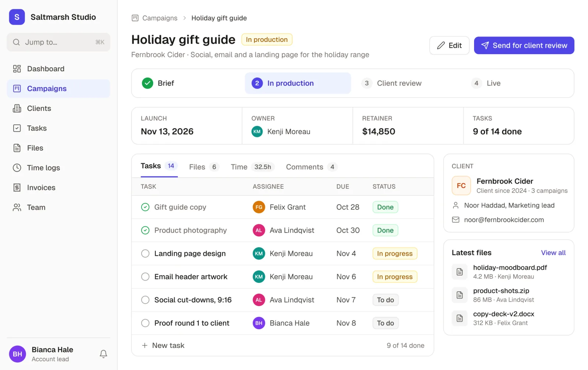
Task: Click the Time logs clock icon
Action: click(17, 168)
